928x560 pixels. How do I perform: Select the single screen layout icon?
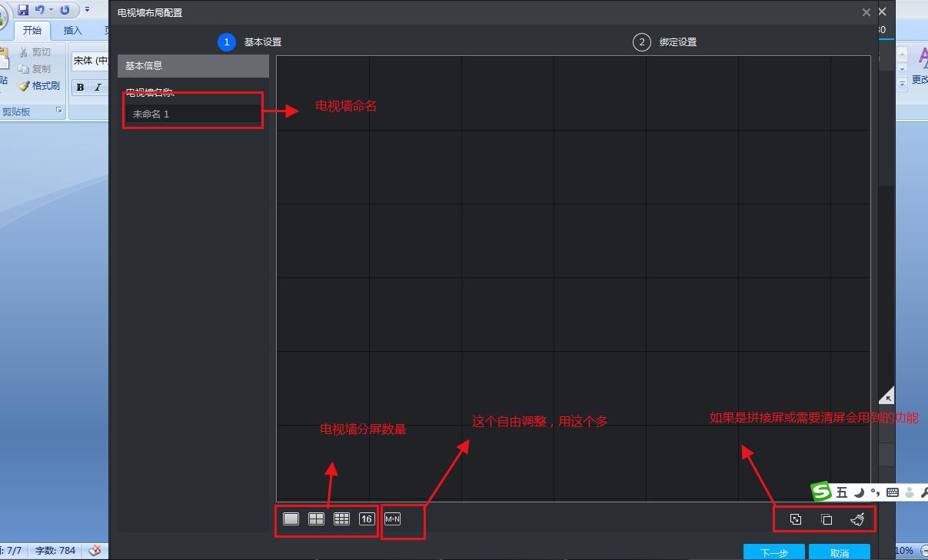[x=291, y=519]
